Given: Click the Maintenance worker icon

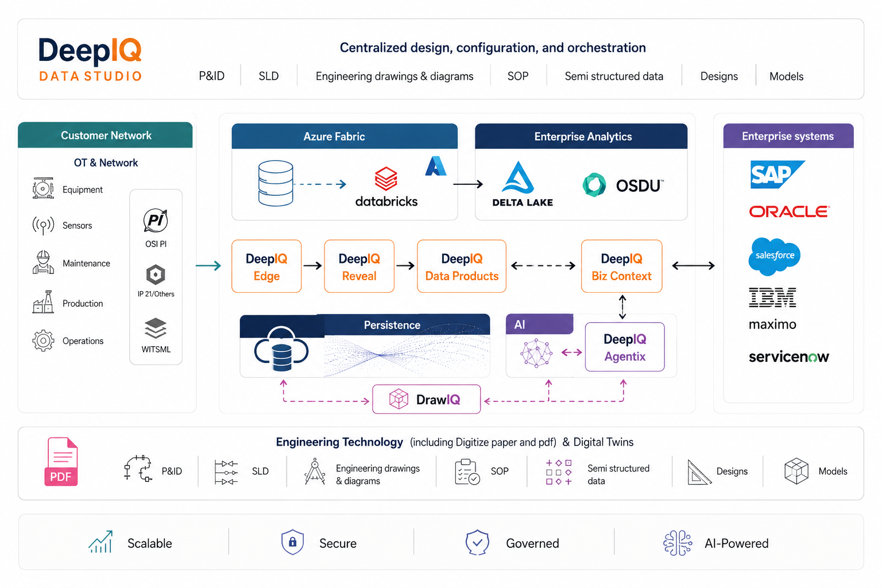Looking at the screenshot, I should click(43, 262).
